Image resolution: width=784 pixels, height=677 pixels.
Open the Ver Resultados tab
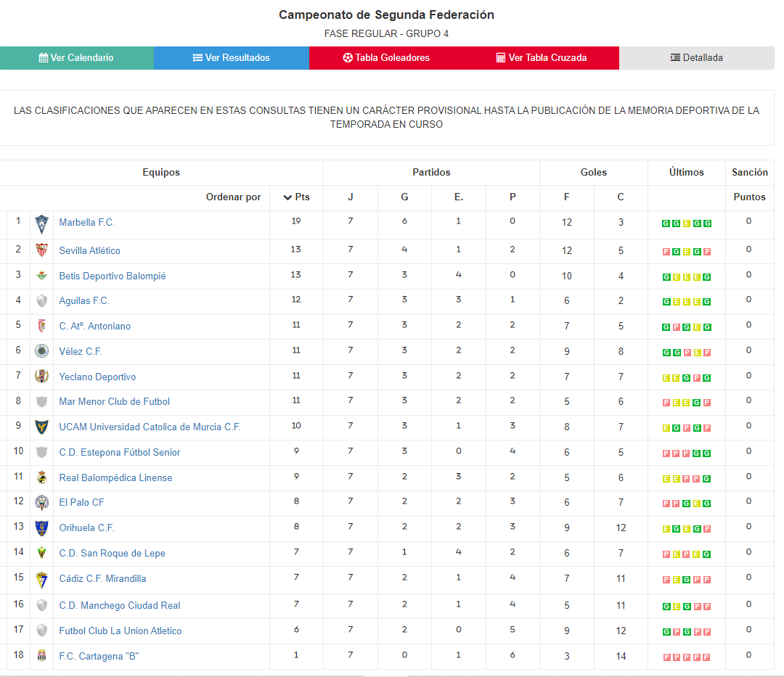[232, 58]
